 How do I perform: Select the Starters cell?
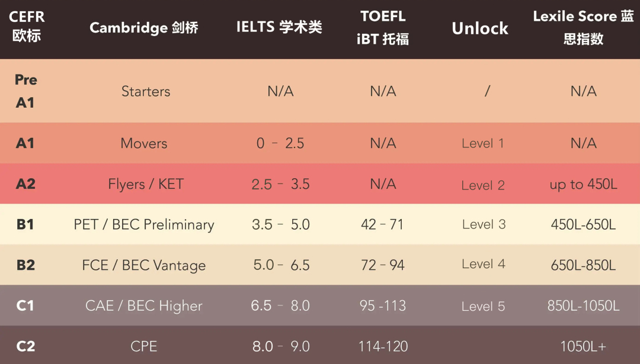point(146,91)
